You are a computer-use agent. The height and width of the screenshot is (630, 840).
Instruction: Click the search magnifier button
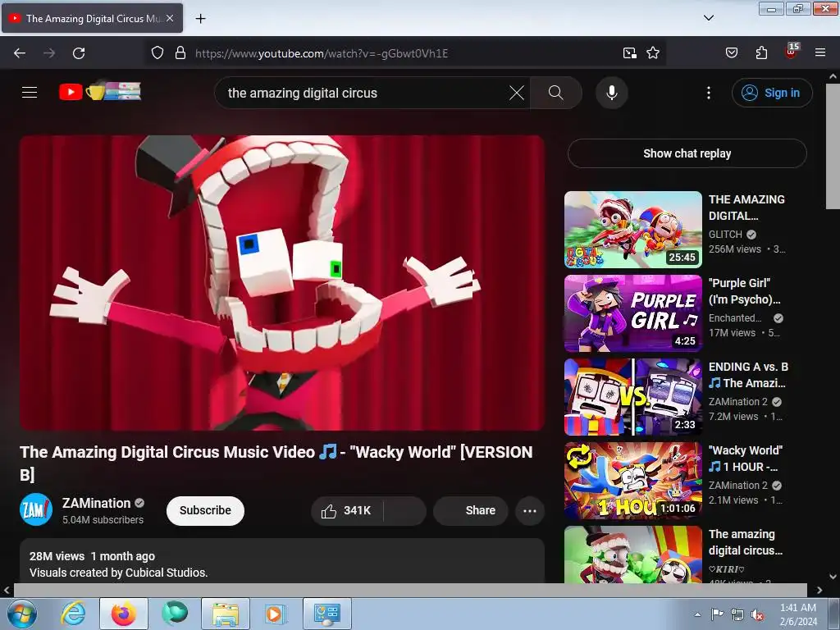coord(556,93)
